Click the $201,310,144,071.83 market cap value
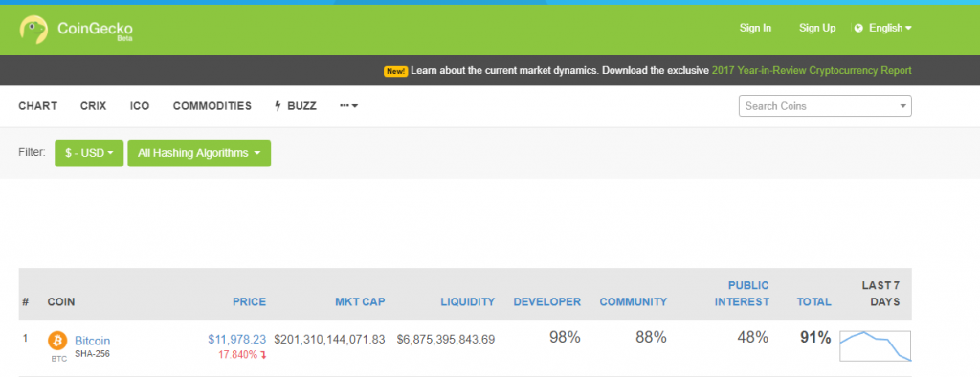Screen dimensions: 980x377 click(329, 339)
